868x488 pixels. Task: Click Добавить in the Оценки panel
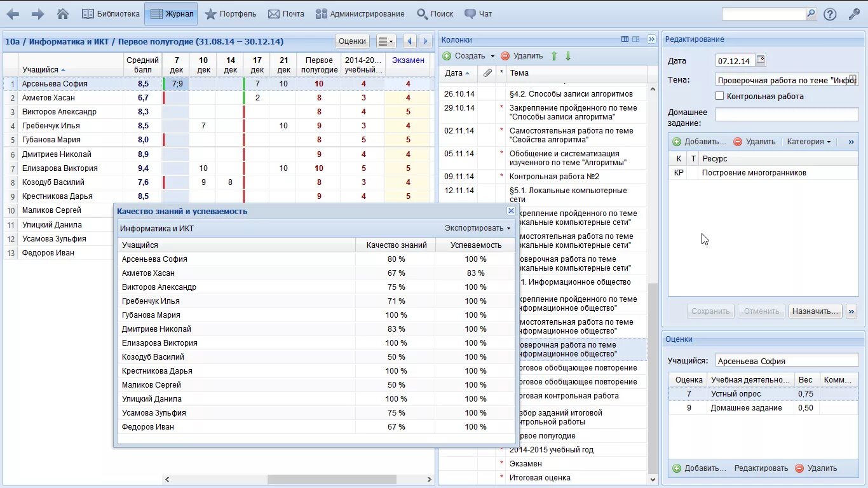(x=699, y=468)
